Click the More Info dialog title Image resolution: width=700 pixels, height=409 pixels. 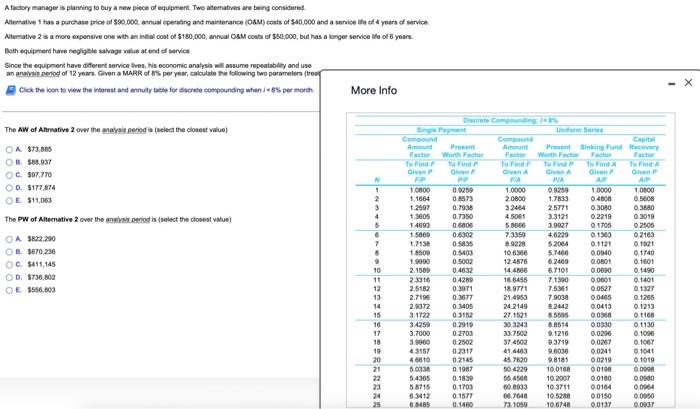(x=374, y=90)
